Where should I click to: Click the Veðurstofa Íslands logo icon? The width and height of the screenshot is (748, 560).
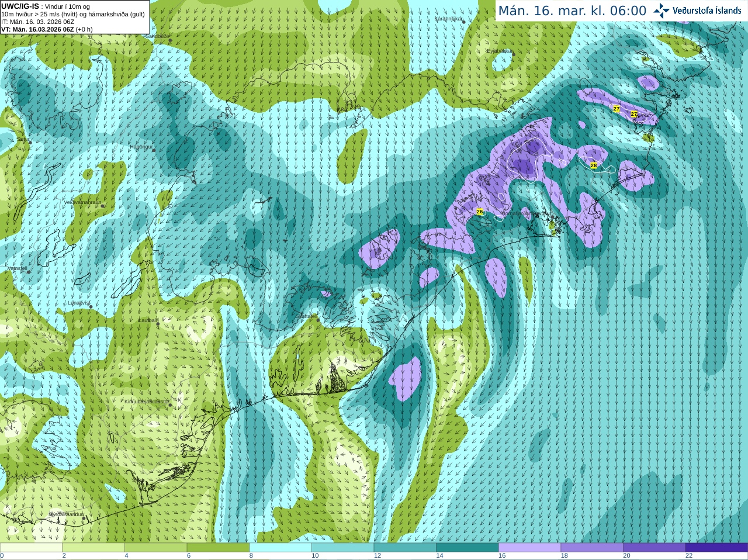662,11
